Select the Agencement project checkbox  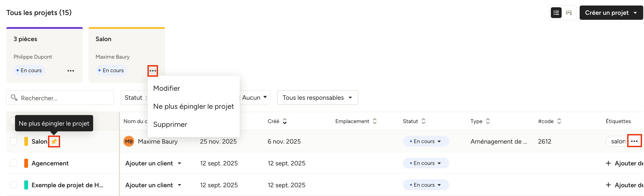pos(14,163)
